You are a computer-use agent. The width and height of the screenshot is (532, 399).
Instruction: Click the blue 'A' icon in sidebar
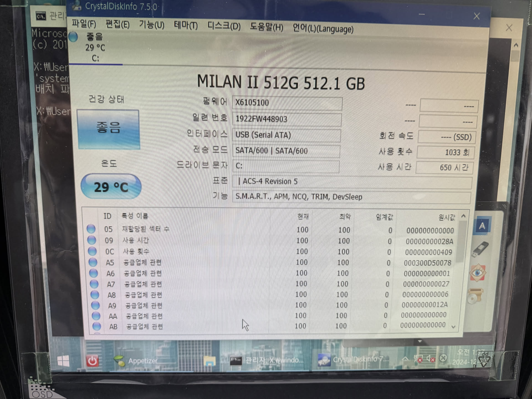[x=482, y=226]
